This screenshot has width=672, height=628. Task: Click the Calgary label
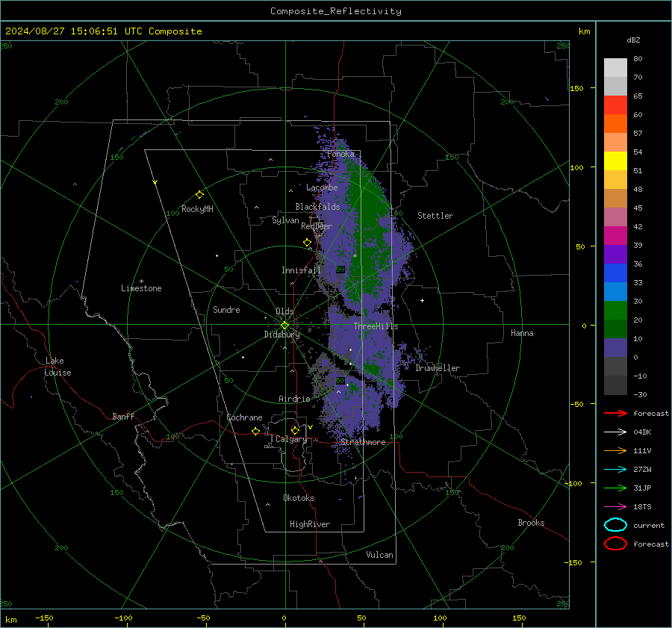pos(291,439)
